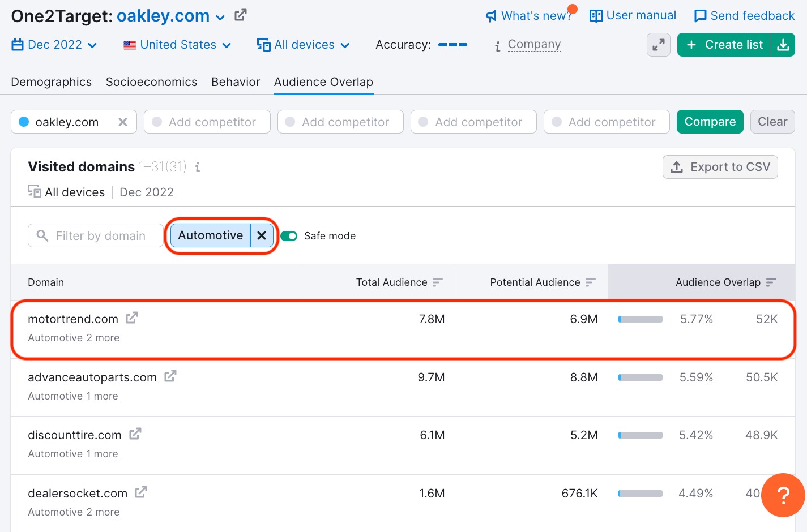The height and width of the screenshot is (532, 807).
Task: Click the orange help question mark button
Action: (783, 495)
